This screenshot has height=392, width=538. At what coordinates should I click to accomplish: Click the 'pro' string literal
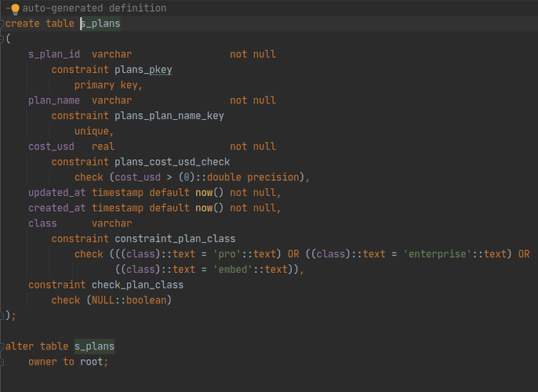pos(227,254)
